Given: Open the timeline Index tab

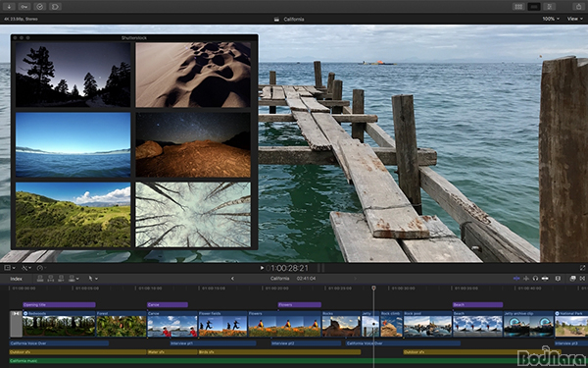Looking at the screenshot, I should tap(16, 279).
